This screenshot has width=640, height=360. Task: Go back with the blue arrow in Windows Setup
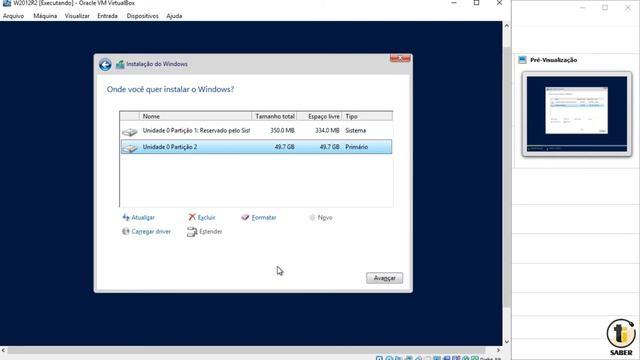105,64
